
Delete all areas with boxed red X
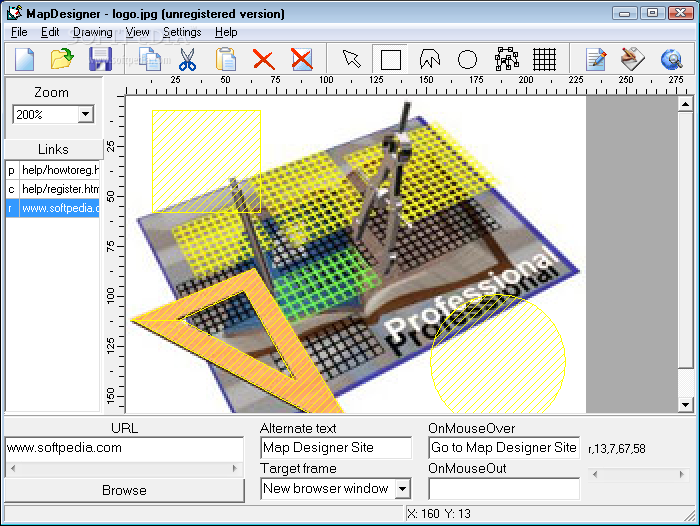tap(302, 59)
